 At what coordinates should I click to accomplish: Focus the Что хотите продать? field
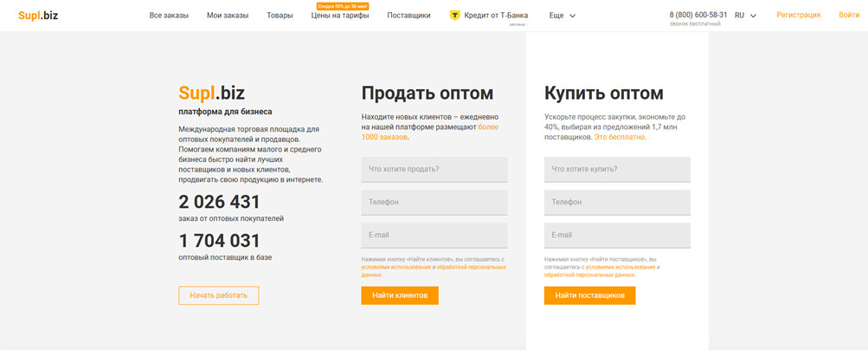(434, 170)
